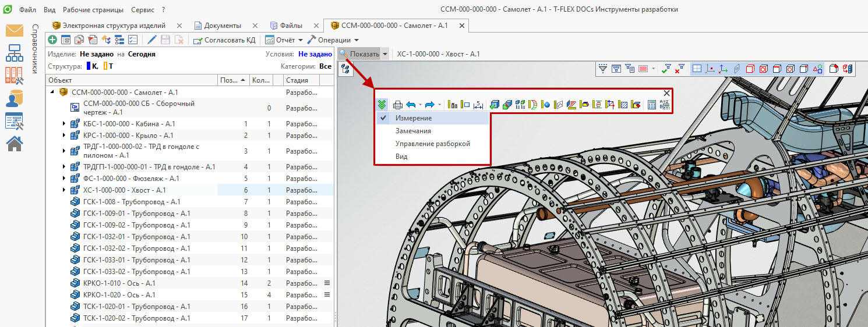868x327 pixels.
Task: Click the calculator icon in measurement toolbar
Action: [x=651, y=105]
